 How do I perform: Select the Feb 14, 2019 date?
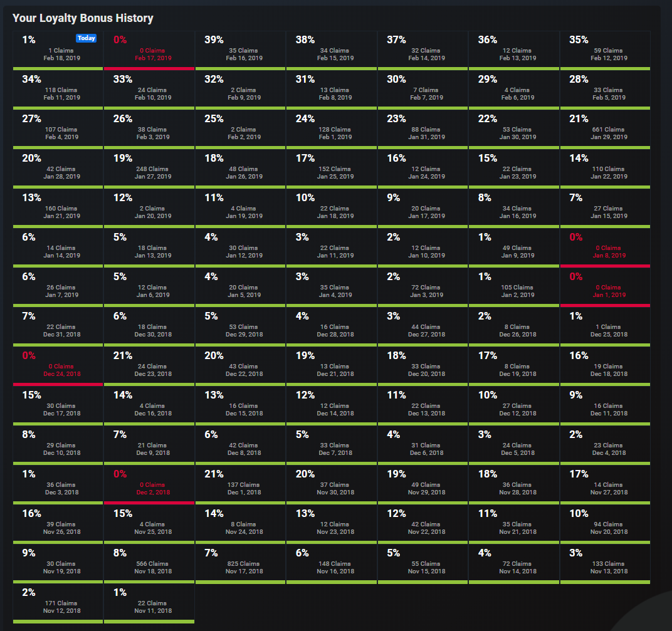pyautogui.click(x=427, y=58)
